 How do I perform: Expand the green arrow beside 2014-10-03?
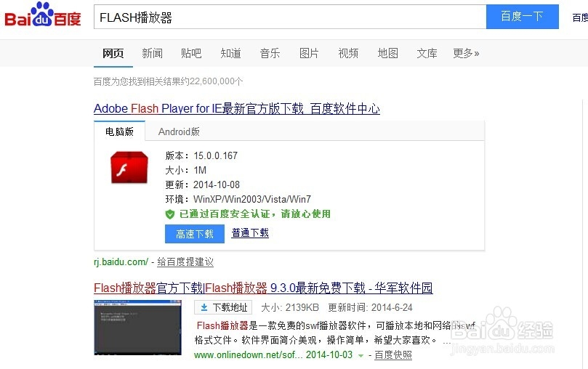click(x=361, y=355)
